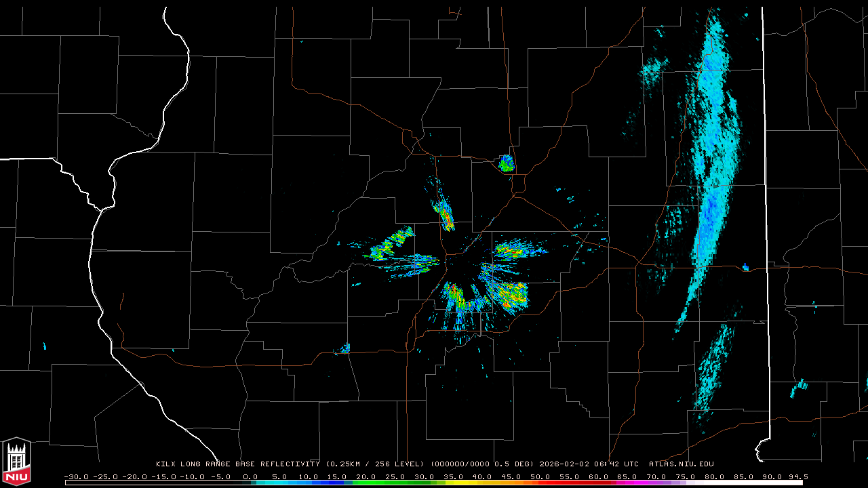Click the 20.0 label on the color scale
The image size is (868, 488).
(x=367, y=476)
